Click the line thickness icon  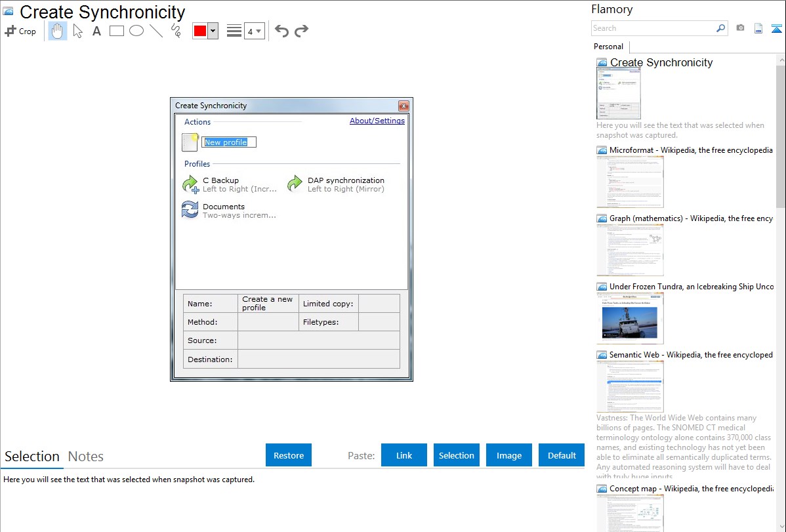234,31
